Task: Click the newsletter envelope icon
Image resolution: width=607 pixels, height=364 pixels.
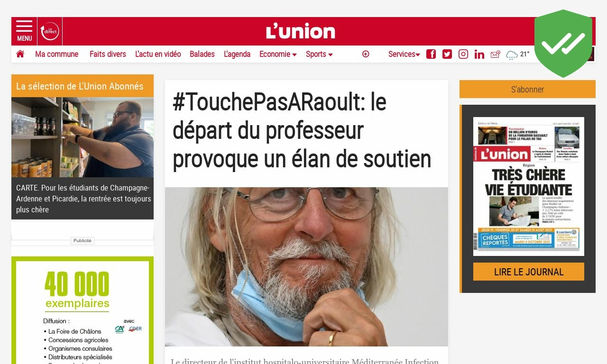Action: coord(496,54)
